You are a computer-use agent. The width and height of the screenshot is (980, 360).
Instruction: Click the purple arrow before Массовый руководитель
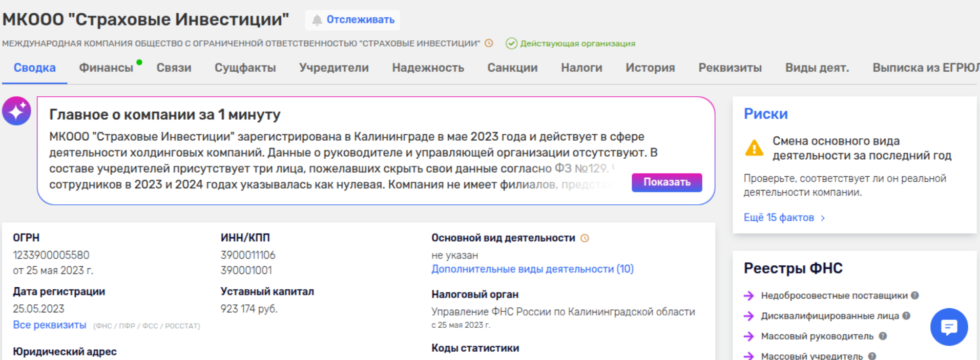749,336
